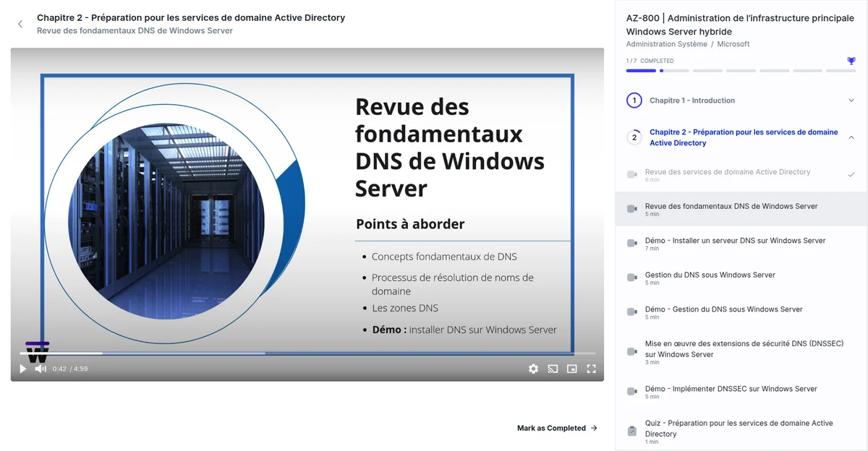The image size is (868, 451).
Task: Click the 1 / 7 COMPLETED label
Action: pos(650,61)
